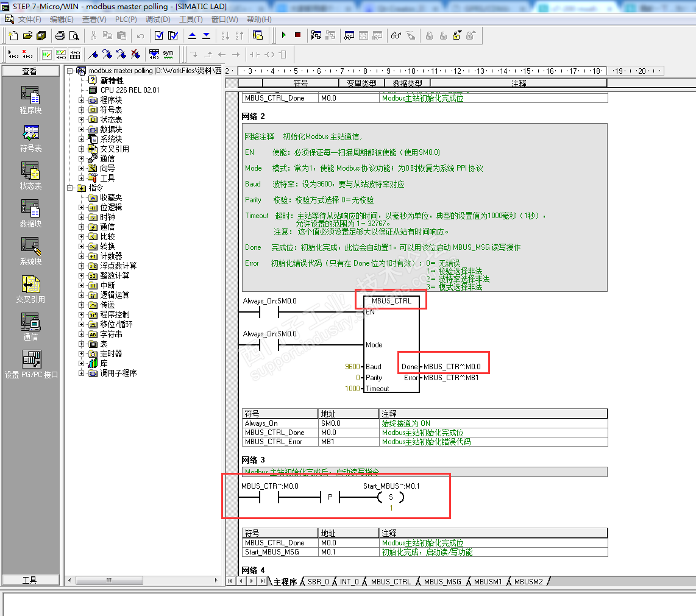Toggle program status monitoring icon

coord(316,35)
